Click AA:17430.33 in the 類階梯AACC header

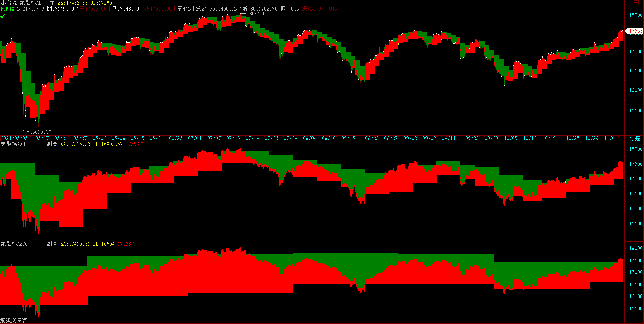coord(75,244)
